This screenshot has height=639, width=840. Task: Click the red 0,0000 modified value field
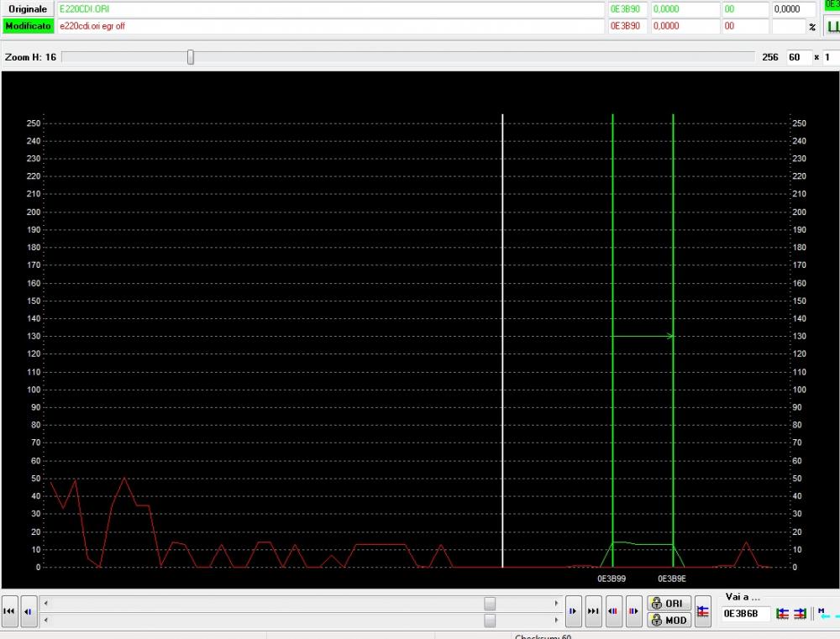[x=685, y=26]
